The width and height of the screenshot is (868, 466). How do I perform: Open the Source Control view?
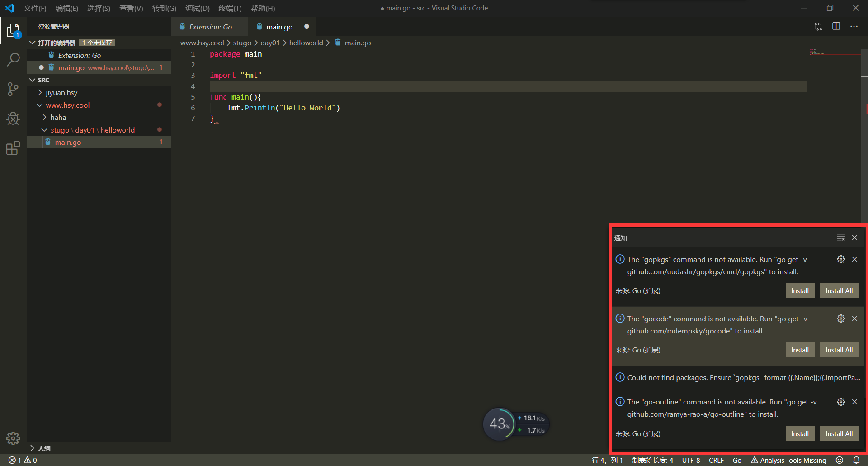pyautogui.click(x=13, y=89)
